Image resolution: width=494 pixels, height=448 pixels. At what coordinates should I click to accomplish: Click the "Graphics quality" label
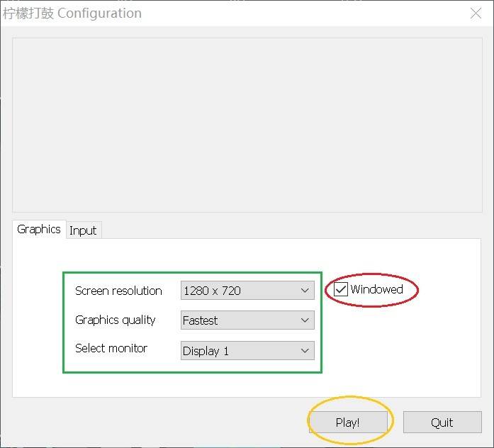point(116,320)
